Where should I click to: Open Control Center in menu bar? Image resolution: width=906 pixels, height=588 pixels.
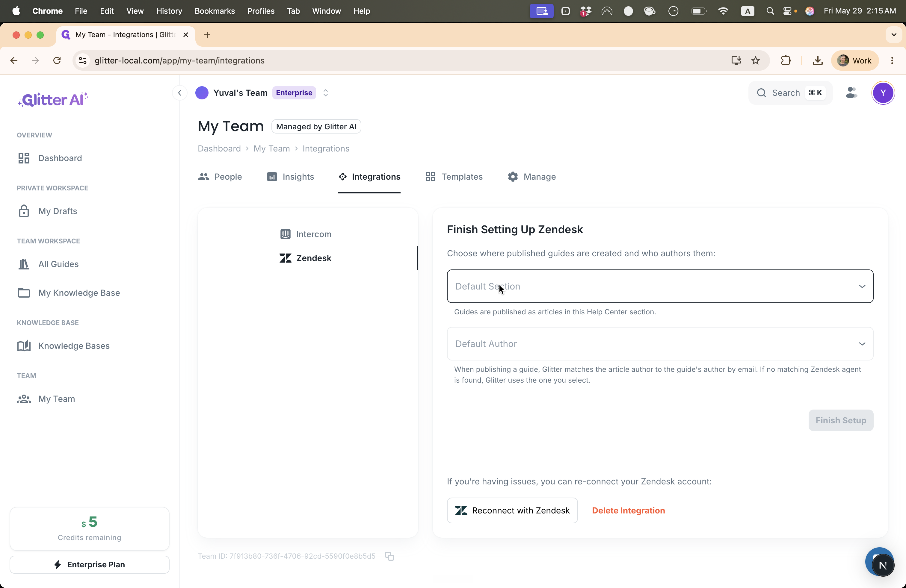pos(787,11)
